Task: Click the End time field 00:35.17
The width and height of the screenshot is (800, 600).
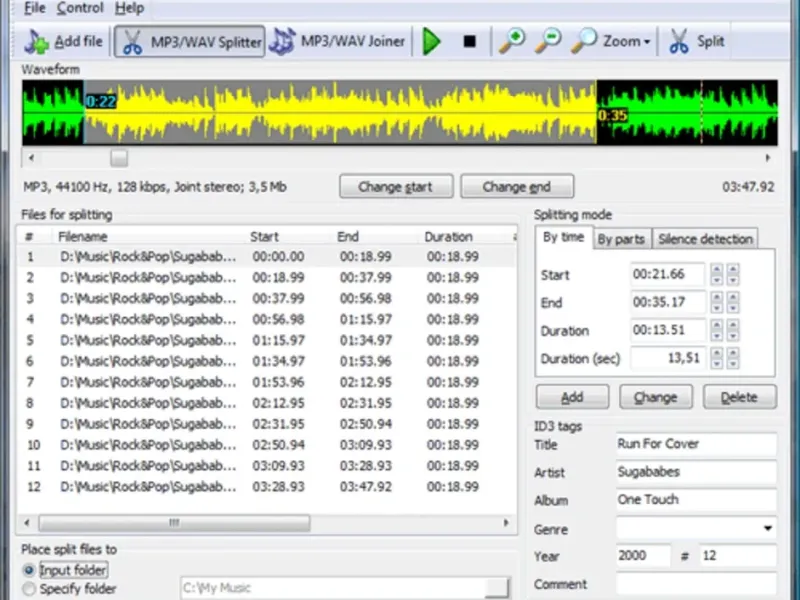Action: pyautogui.click(x=668, y=302)
